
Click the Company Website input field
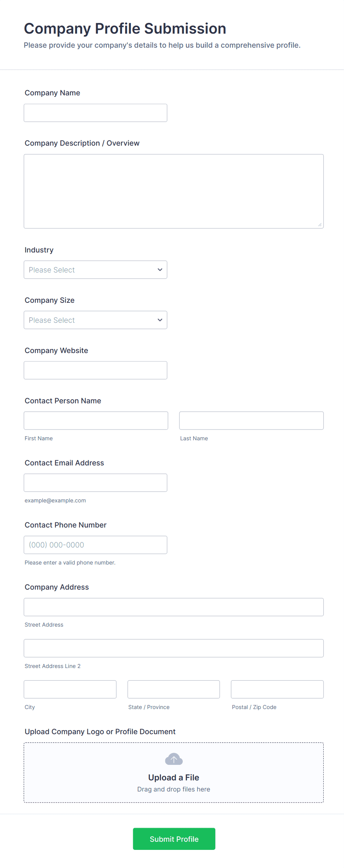point(95,370)
